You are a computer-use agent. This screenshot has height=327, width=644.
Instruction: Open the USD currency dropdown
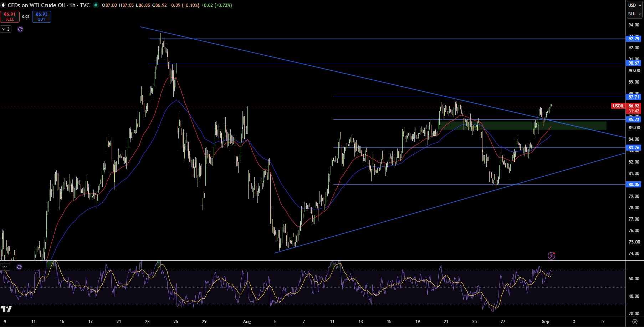point(635,5)
